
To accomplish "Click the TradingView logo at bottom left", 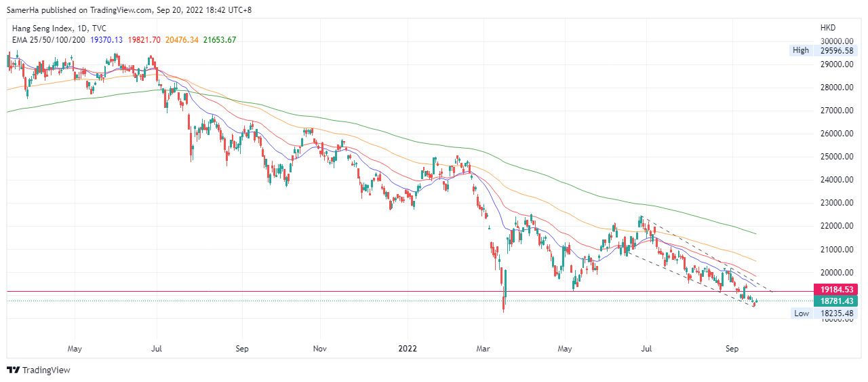I will 39,370.
